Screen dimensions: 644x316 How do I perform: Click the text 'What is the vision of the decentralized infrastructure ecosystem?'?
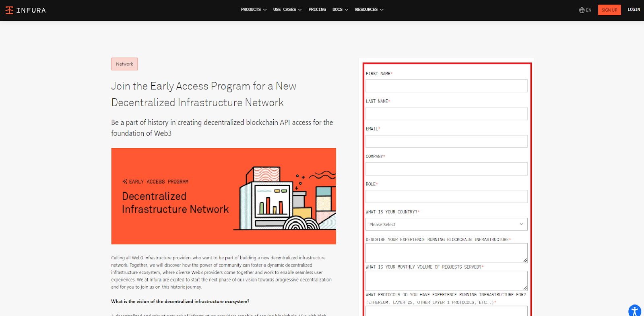click(x=180, y=302)
